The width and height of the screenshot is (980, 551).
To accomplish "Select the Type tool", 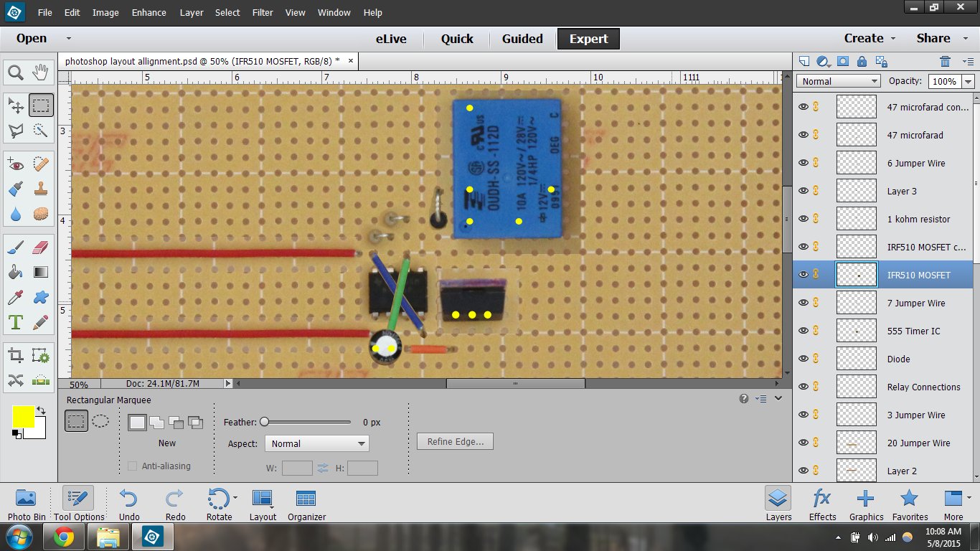I will 16,322.
